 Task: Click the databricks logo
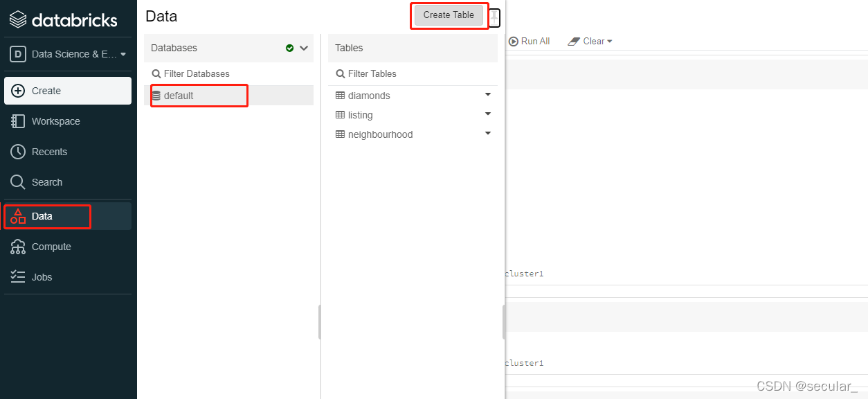click(x=64, y=19)
